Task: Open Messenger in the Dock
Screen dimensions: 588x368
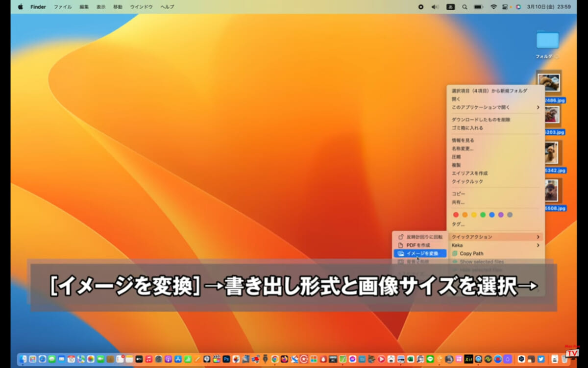Action: click(x=352, y=359)
